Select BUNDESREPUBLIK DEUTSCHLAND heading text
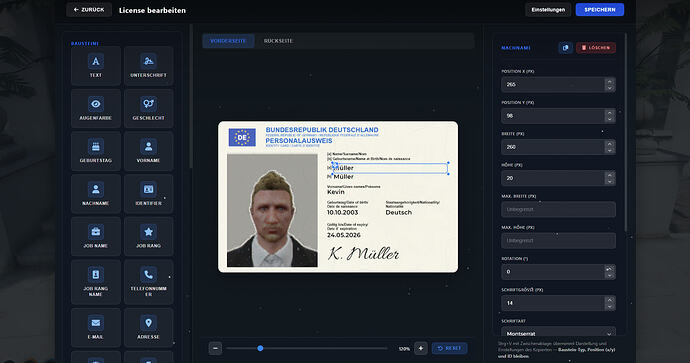 tap(322, 130)
